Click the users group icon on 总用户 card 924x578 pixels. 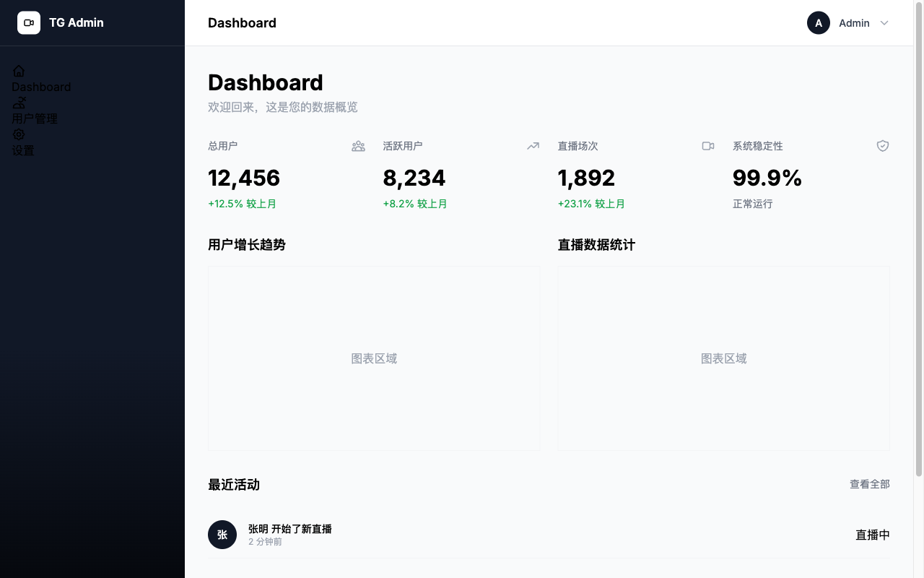(x=358, y=146)
